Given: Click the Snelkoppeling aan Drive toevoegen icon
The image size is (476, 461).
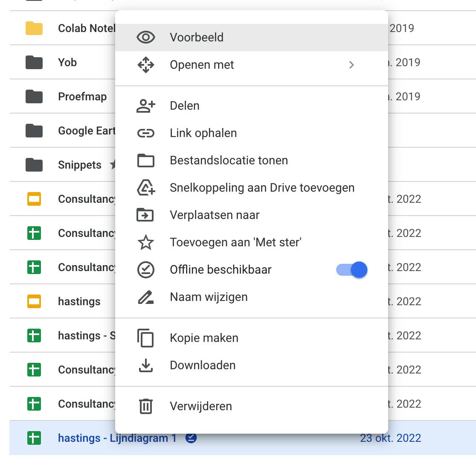Looking at the screenshot, I should click(x=146, y=188).
